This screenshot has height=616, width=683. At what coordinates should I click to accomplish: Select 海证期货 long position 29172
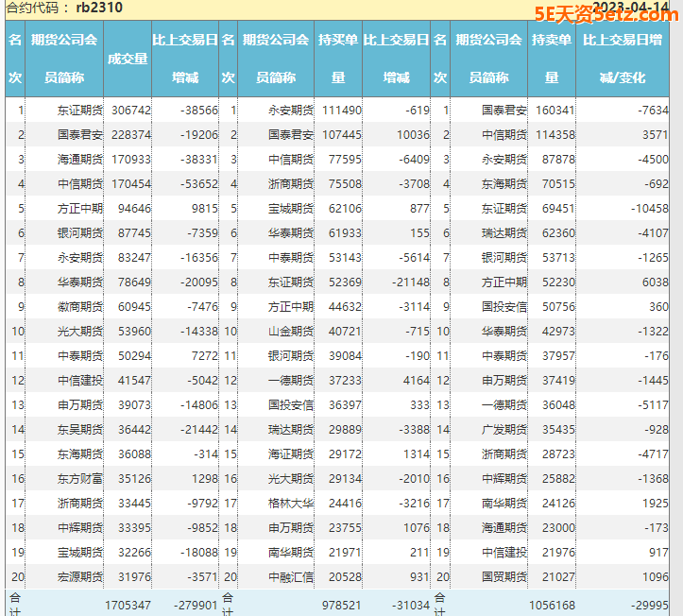tap(345, 453)
